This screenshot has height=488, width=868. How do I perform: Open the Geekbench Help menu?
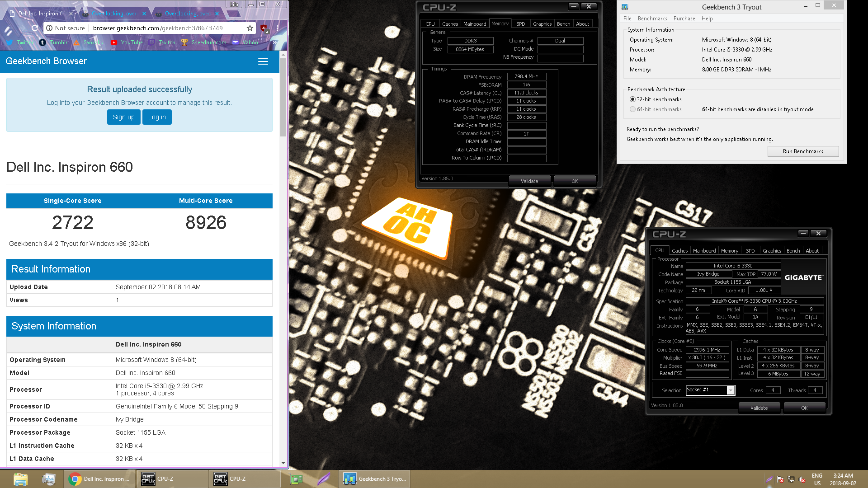pyautogui.click(x=707, y=19)
